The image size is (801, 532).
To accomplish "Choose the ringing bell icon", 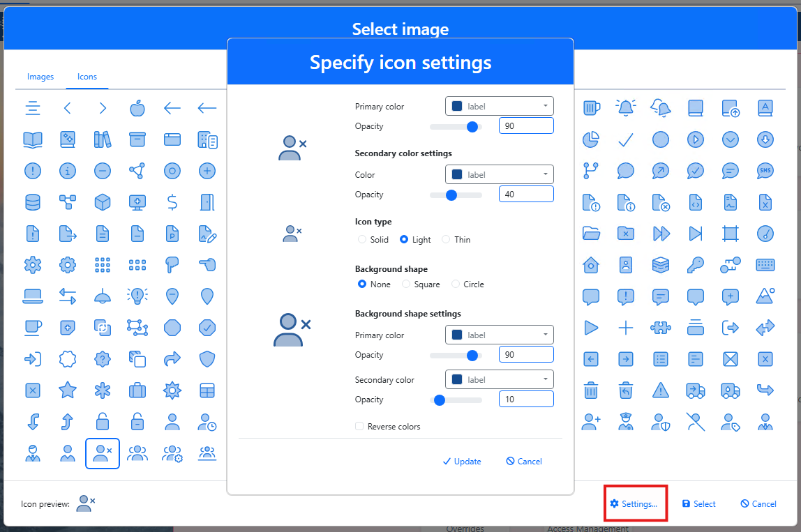I will [x=626, y=108].
